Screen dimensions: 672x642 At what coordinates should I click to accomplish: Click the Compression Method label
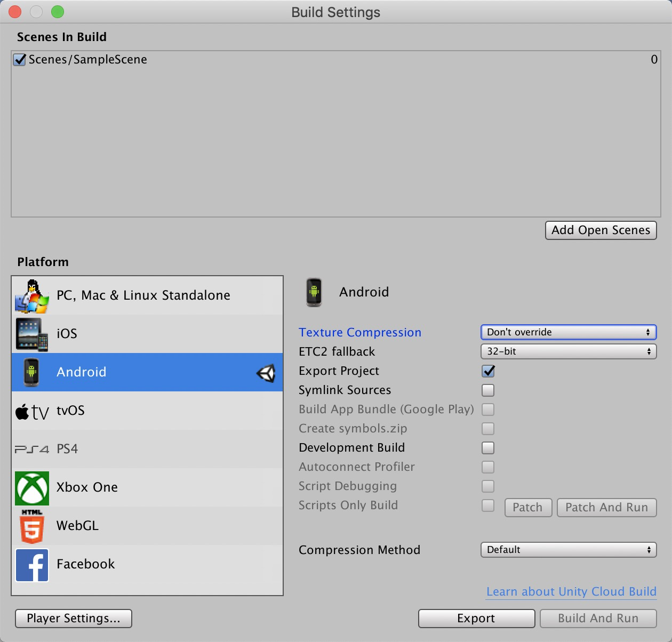[359, 550]
